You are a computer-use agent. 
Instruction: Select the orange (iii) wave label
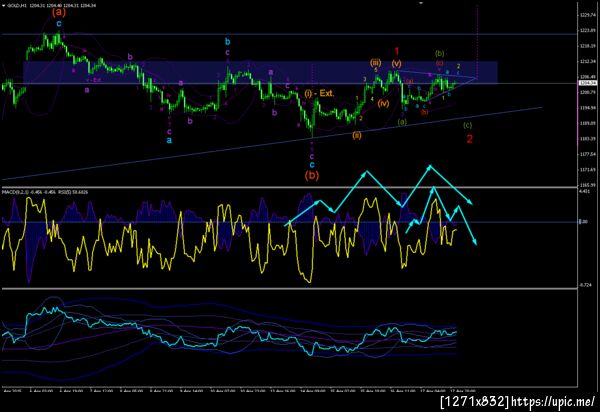coord(375,62)
